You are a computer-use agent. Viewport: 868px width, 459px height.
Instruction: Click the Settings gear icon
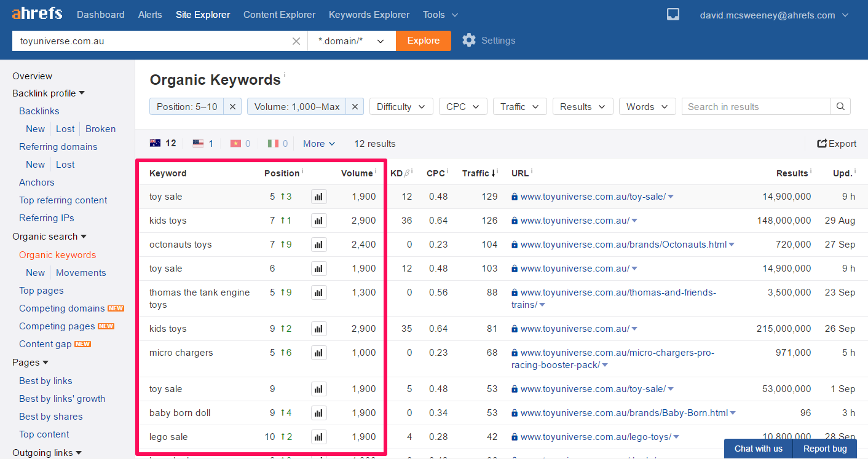[x=469, y=41]
